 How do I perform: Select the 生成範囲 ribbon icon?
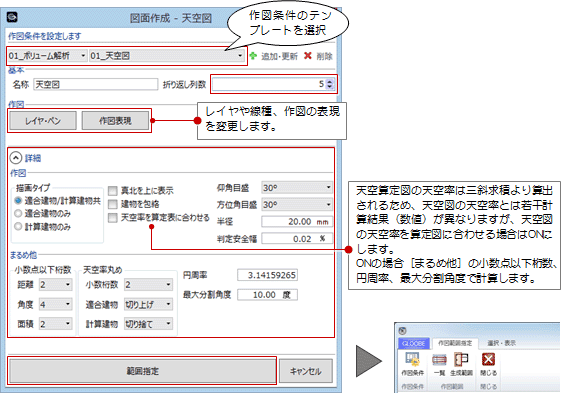click(x=461, y=360)
